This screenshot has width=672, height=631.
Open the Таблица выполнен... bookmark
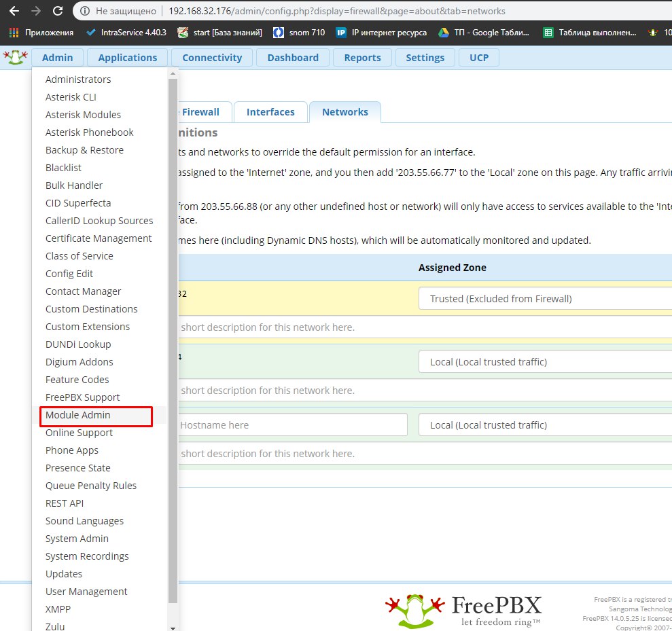589,33
